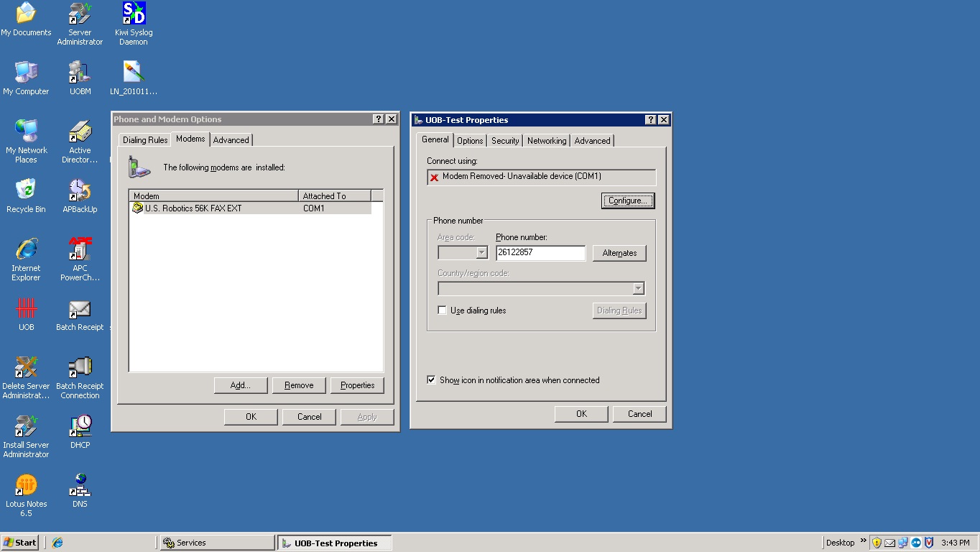Click into the Phone number field

coord(540,252)
